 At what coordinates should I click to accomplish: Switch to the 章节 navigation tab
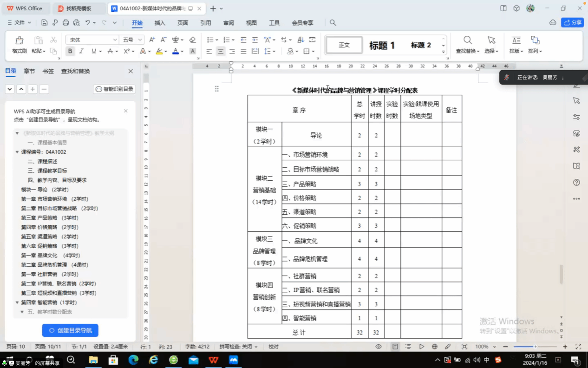click(29, 71)
